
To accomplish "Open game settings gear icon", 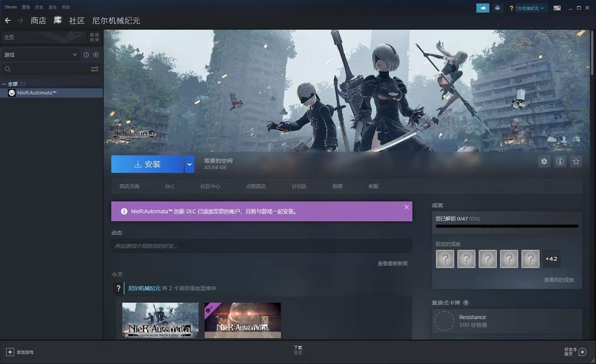I will [x=544, y=162].
